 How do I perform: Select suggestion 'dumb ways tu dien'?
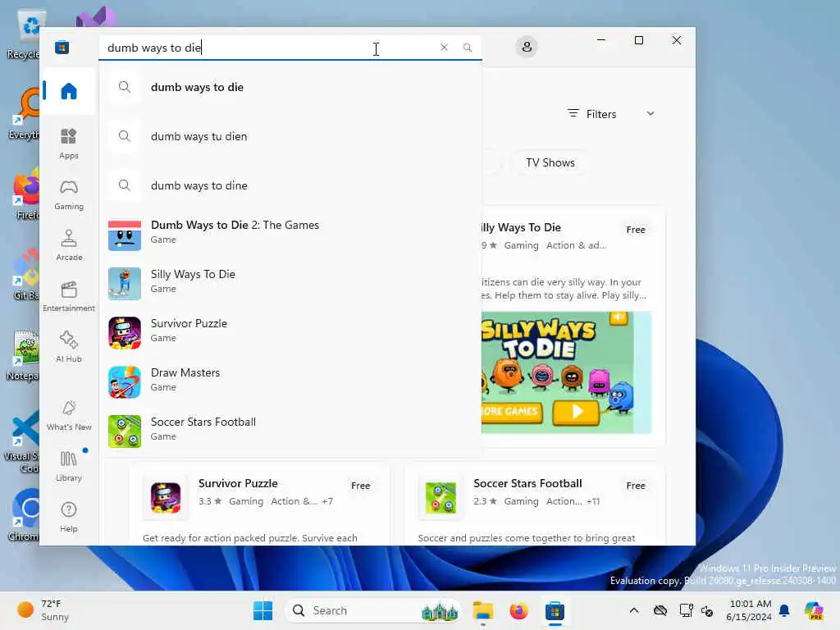[x=290, y=136]
